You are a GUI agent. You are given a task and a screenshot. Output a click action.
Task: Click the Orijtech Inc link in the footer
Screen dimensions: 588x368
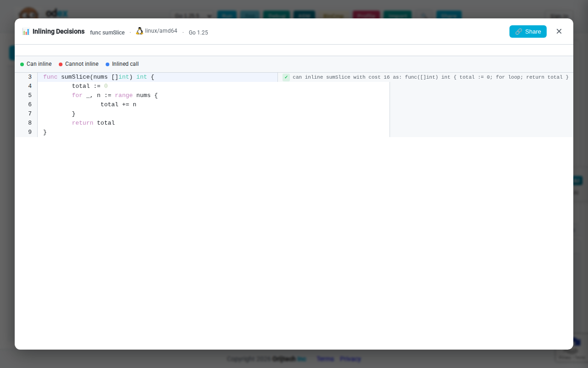(x=289, y=359)
